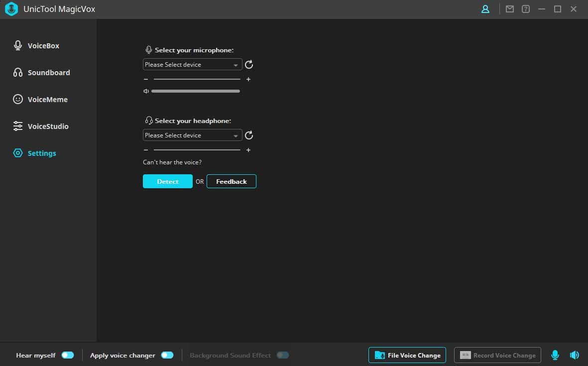Open the VoiceBox section
Screen dimensions: 588x366
click(x=43, y=46)
